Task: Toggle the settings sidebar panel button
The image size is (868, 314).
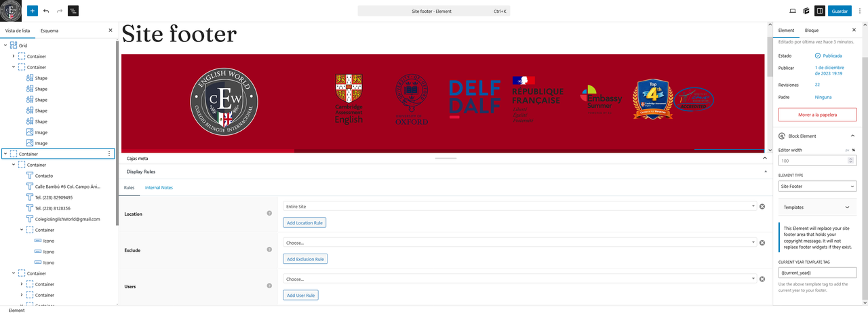Action: 820,11
